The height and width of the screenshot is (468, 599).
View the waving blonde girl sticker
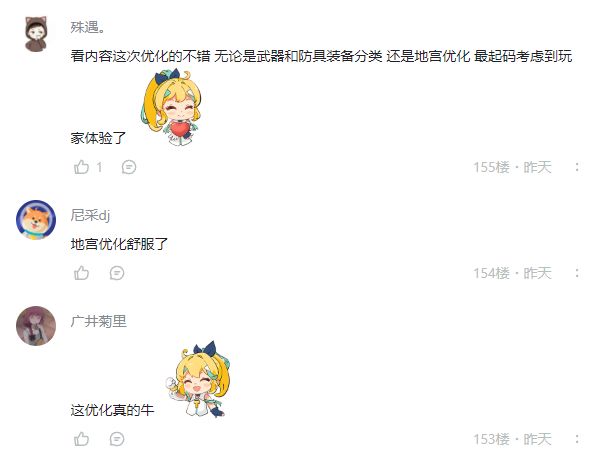click(198, 379)
